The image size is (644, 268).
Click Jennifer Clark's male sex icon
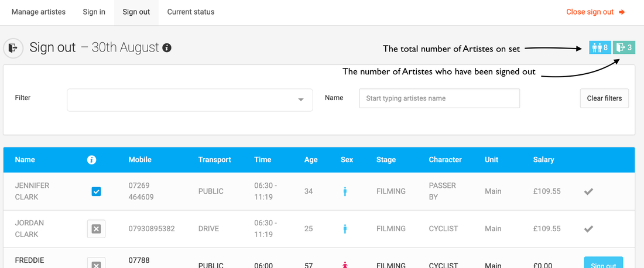345,191
